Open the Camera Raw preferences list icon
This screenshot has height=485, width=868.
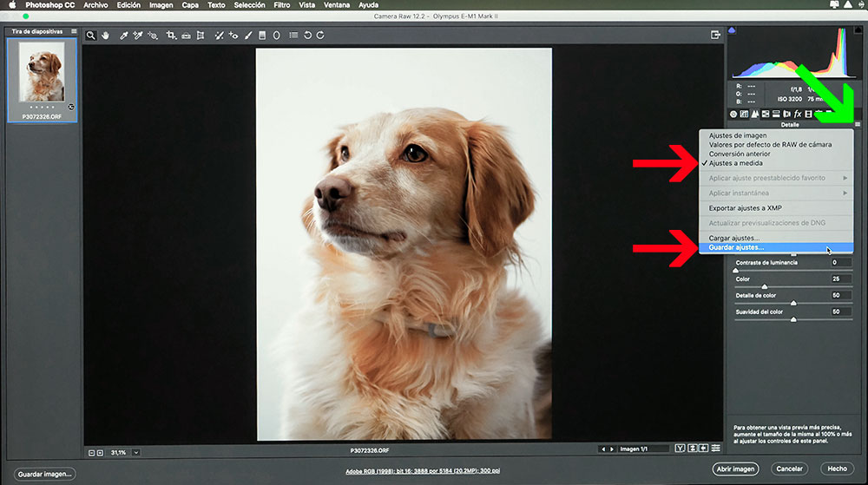293,36
